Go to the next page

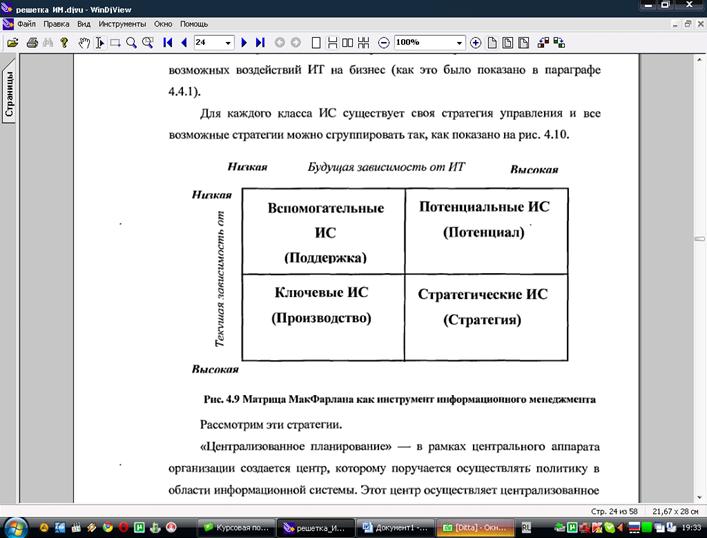[x=244, y=43]
